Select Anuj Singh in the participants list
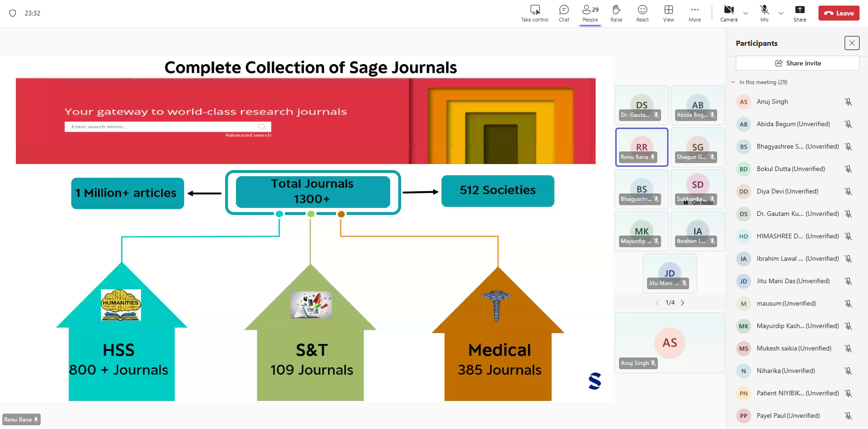The height and width of the screenshot is (429, 868). click(772, 102)
